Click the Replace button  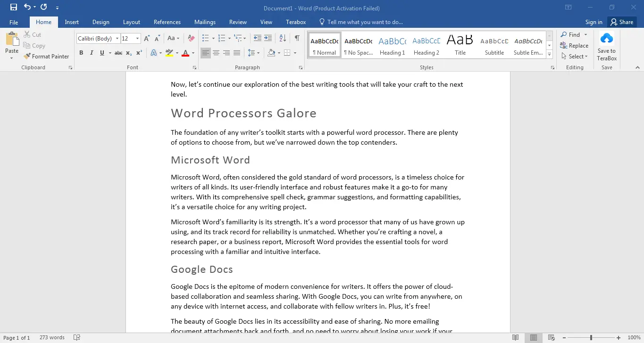[574, 46]
